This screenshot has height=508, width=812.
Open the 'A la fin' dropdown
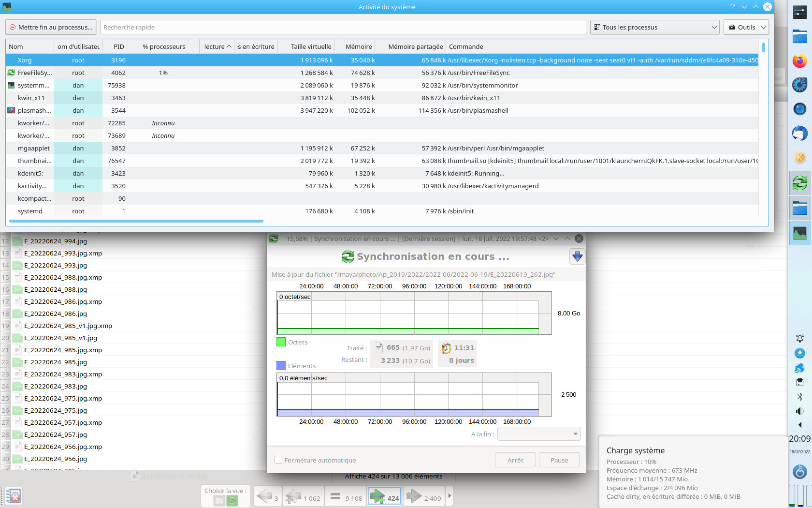[x=539, y=434]
